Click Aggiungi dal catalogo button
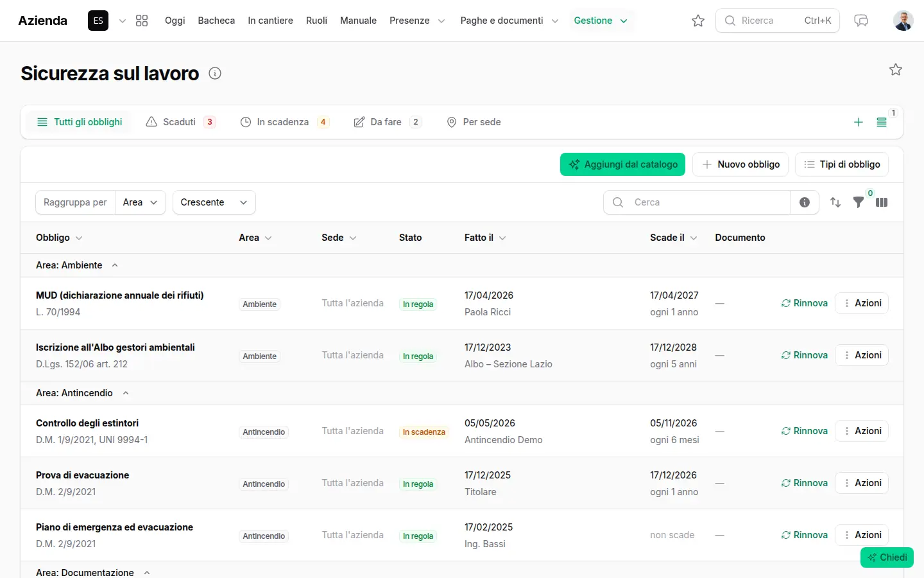This screenshot has width=924, height=578. pyautogui.click(x=622, y=164)
